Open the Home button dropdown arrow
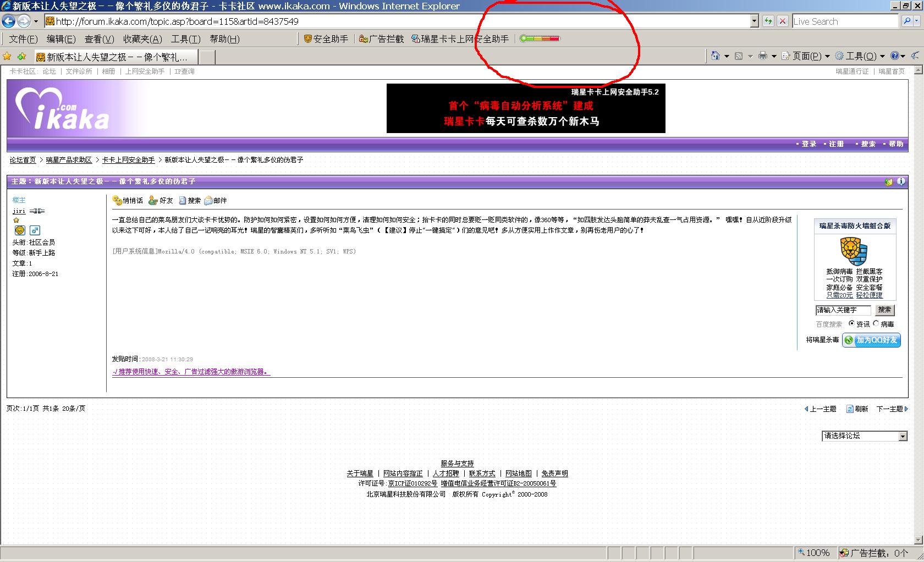This screenshot has height=562, width=924. point(727,56)
